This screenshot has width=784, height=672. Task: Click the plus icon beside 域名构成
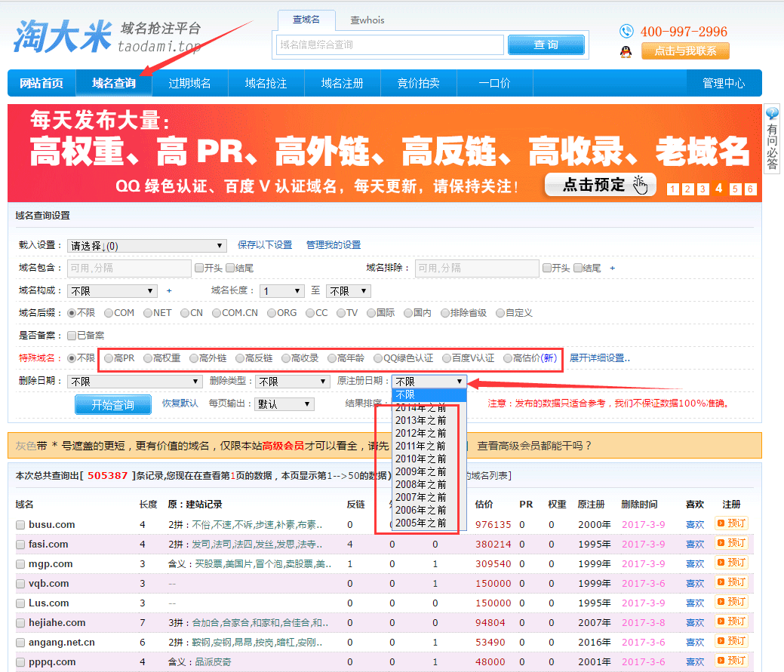coord(169,290)
